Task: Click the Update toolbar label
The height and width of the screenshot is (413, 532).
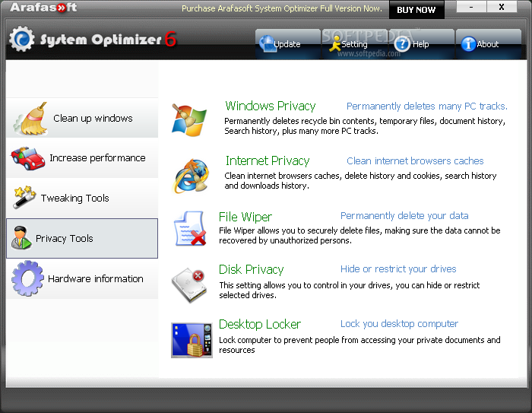Action: pos(287,44)
